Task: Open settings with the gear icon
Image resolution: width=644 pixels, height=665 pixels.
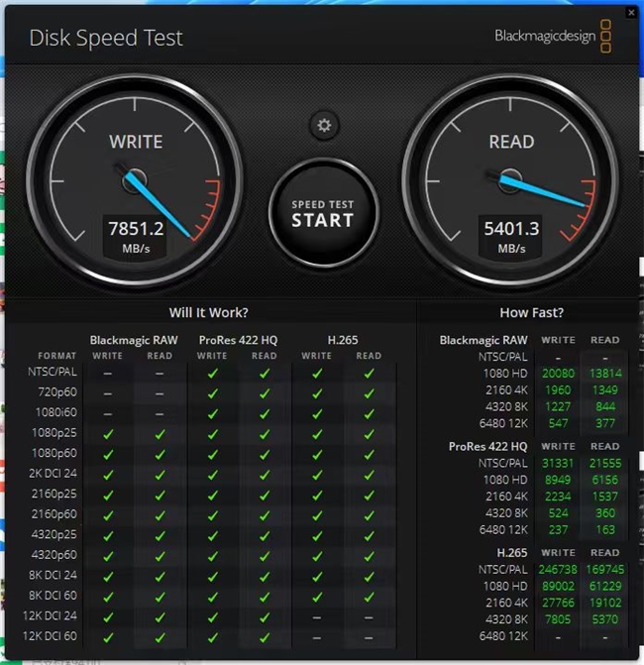Action: [x=324, y=126]
